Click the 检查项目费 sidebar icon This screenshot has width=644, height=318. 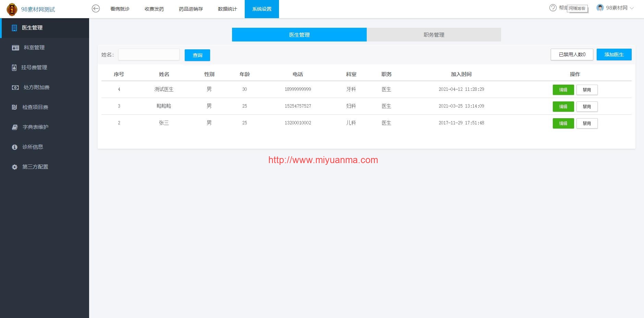point(14,107)
